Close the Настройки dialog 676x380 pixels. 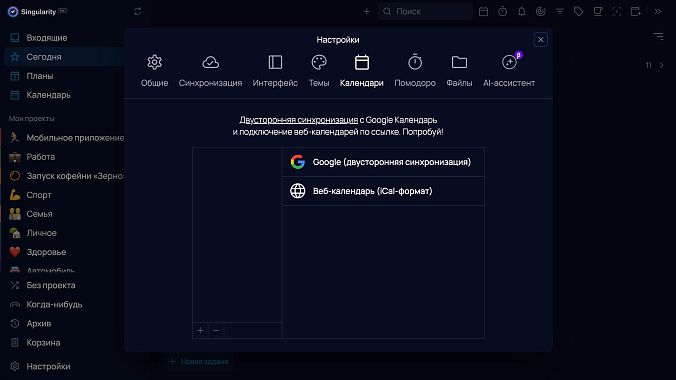[540, 40]
